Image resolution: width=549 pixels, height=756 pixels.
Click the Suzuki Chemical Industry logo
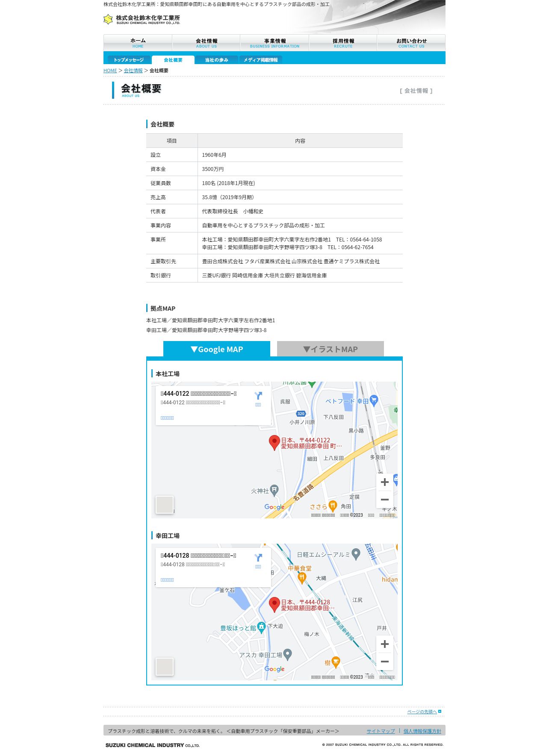(142, 19)
